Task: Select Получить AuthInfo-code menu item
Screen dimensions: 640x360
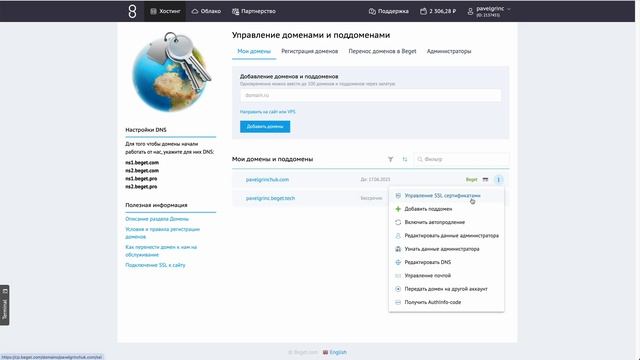Action: pyautogui.click(x=446, y=302)
